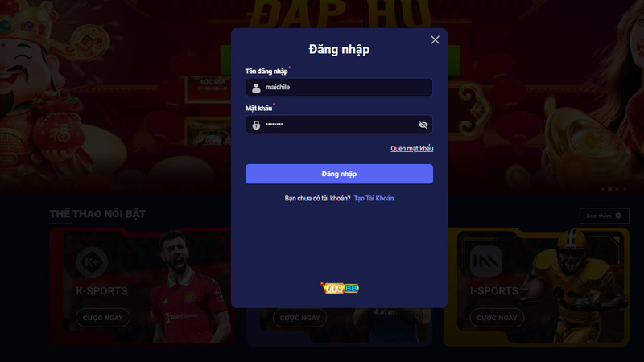Click the user icon in username field

click(x=256, y=88)
